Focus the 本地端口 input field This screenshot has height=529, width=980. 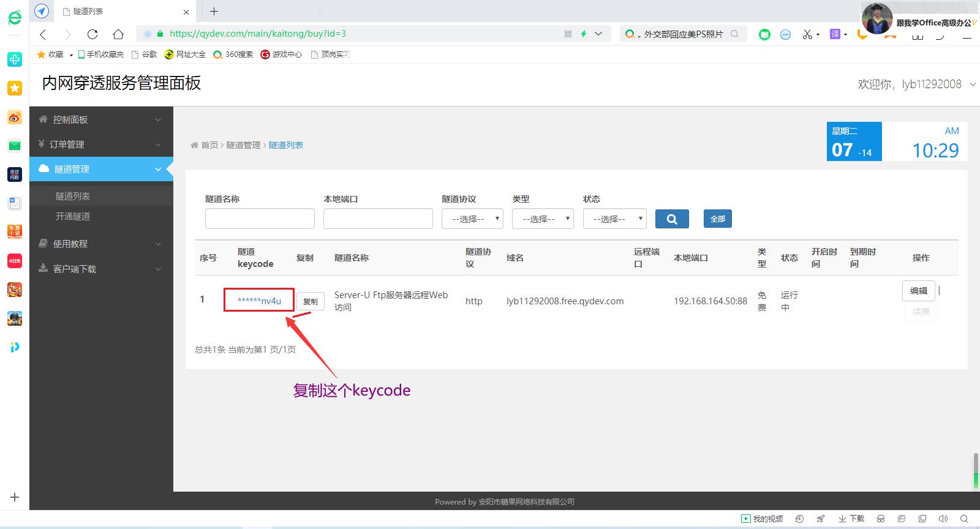tap(378, 219)
